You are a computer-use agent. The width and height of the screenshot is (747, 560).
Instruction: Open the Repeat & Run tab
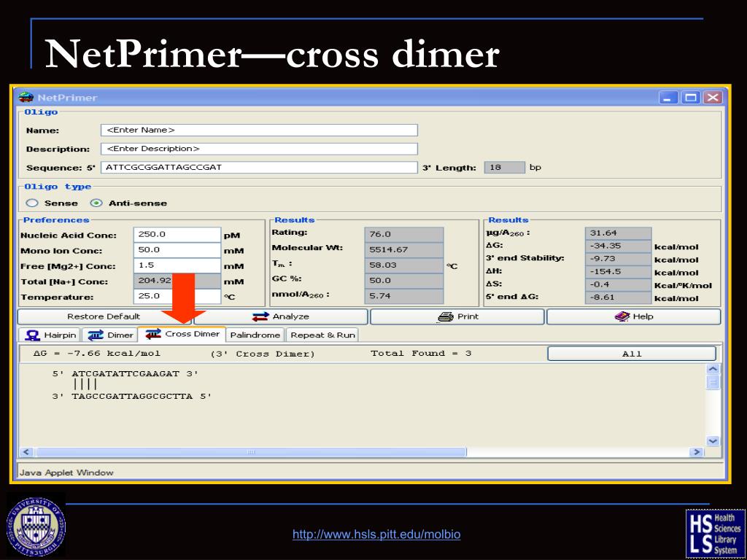tap(322, 335)
